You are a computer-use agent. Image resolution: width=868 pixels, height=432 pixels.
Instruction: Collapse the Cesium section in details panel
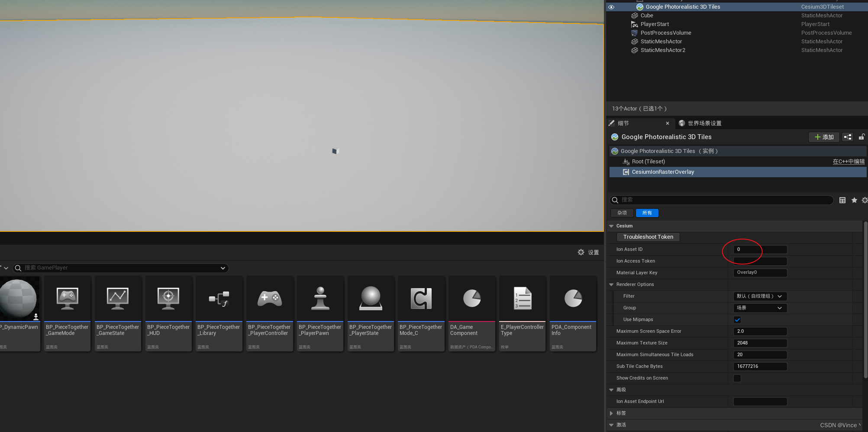[x=611, y=226]
